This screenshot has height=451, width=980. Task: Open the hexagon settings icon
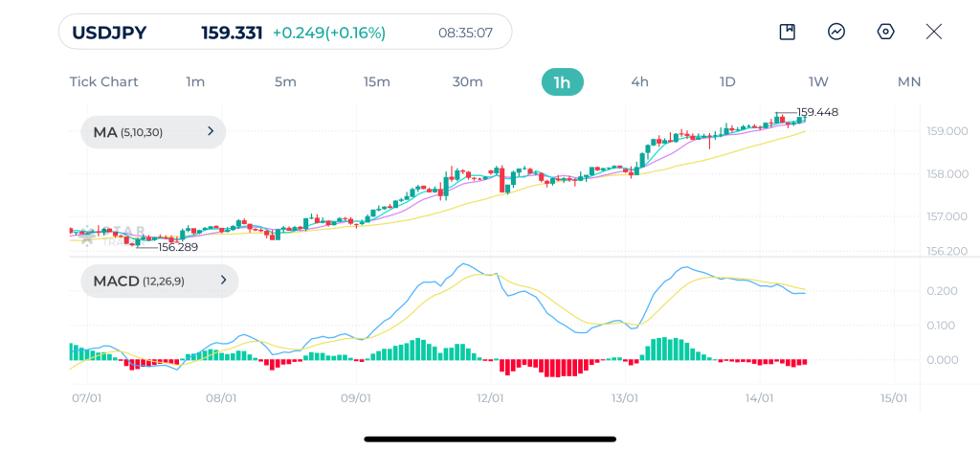pos(885,32)
